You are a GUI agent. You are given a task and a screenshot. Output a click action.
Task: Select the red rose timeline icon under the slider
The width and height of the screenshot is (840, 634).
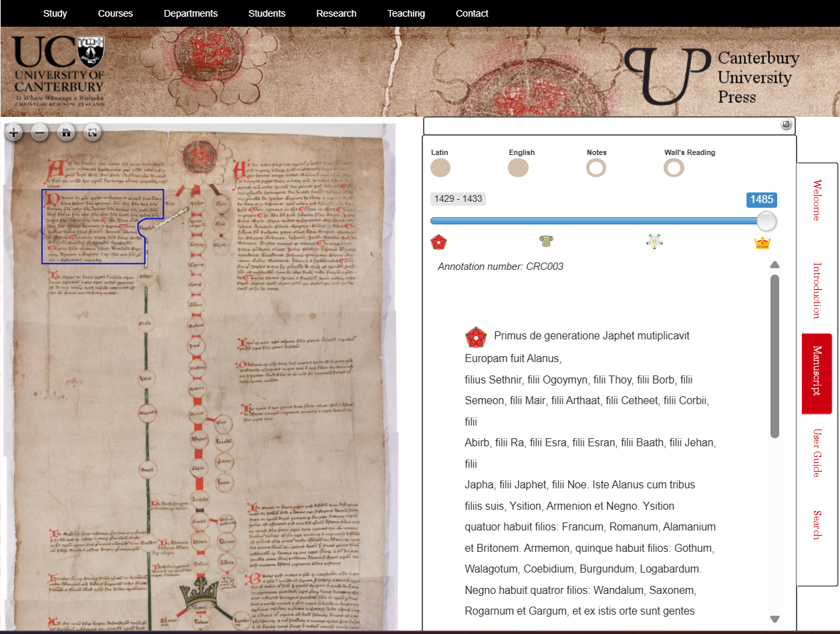(x=439, y=242)
